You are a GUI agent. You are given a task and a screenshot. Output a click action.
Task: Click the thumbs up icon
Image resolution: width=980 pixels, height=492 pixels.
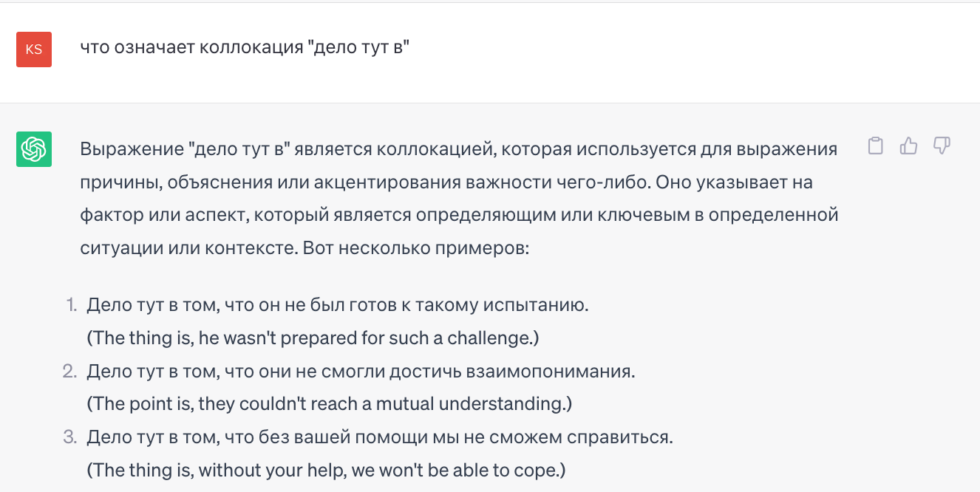[908, 146]
